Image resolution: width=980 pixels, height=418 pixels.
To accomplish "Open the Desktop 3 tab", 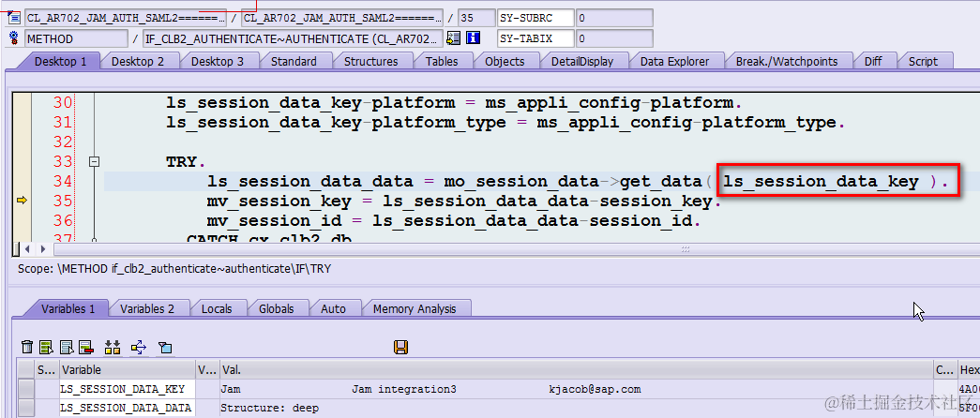I will click(218, 61).
